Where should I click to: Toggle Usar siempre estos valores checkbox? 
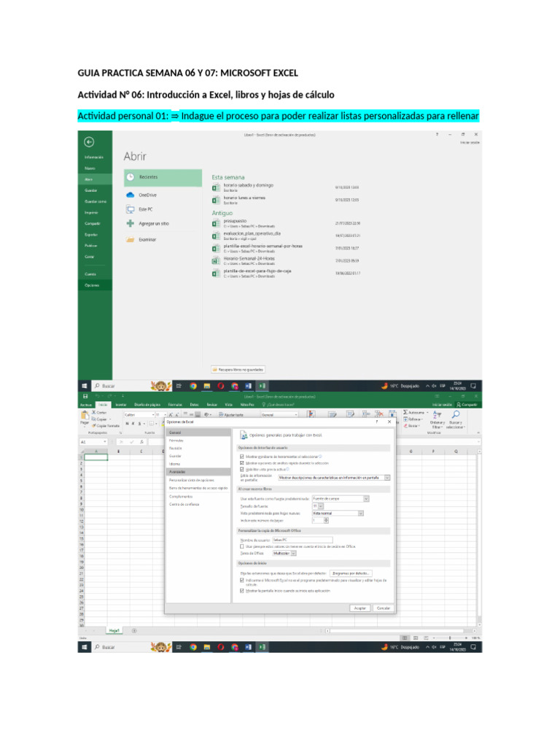coord(242,546)
